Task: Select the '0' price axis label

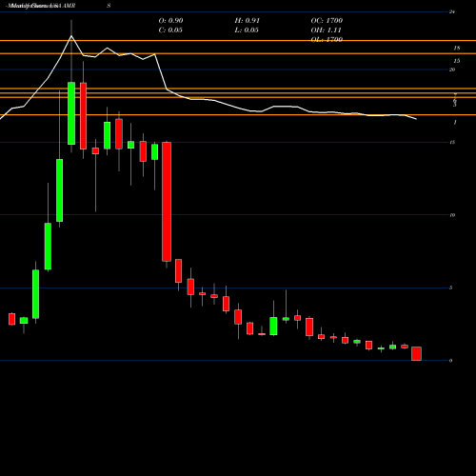Action: tap(451, 361)
